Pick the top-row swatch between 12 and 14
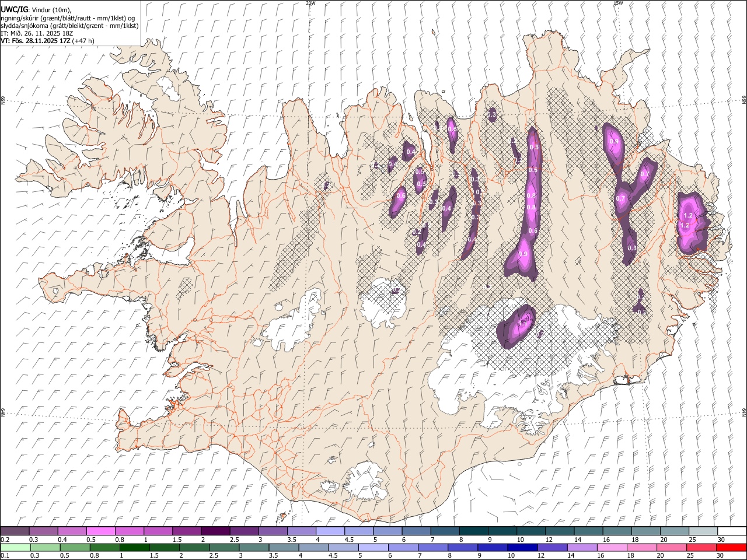Viewport: 747px width, 560px height. coord(558,531)
